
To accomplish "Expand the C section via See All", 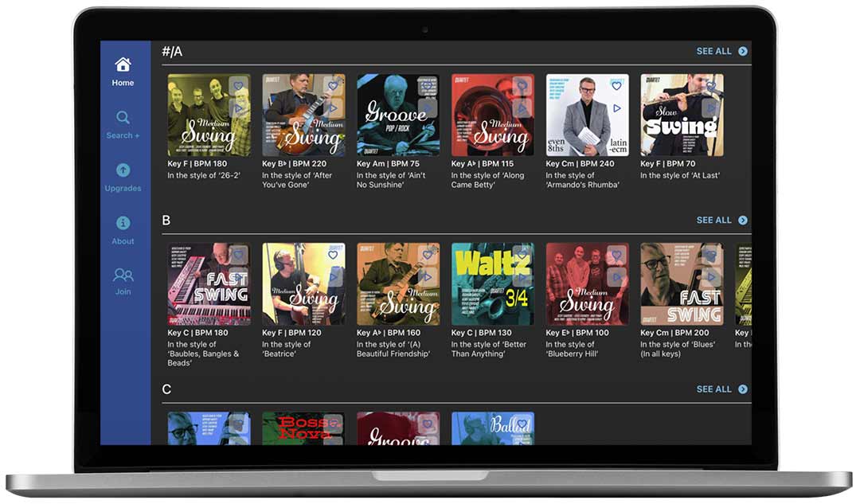I will [721, 389].
